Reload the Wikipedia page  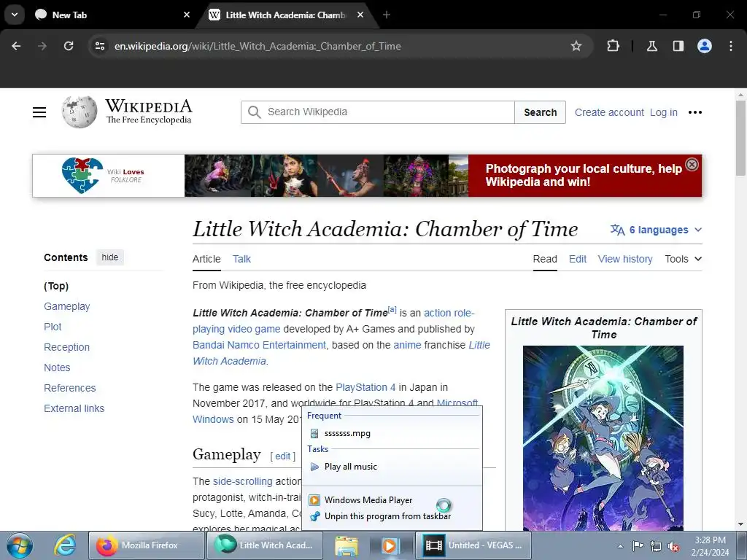pos(69,46)
